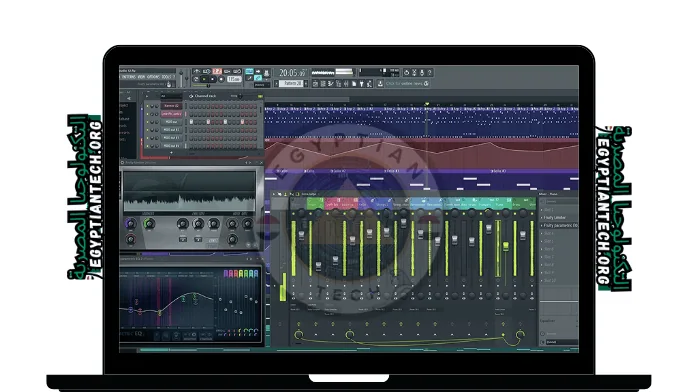Click the first icon in mixer toolbar

pos(273,194)
